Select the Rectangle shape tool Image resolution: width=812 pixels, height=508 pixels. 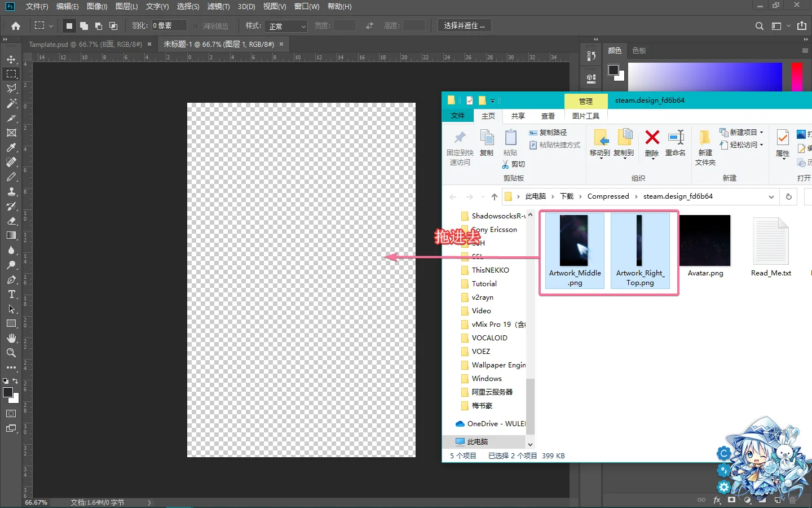(x=11, y=323)
